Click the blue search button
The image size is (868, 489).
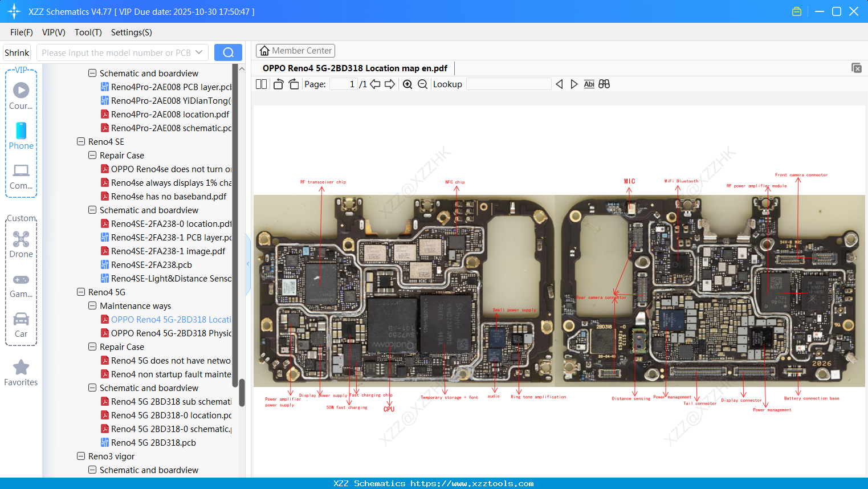(228, 52)
